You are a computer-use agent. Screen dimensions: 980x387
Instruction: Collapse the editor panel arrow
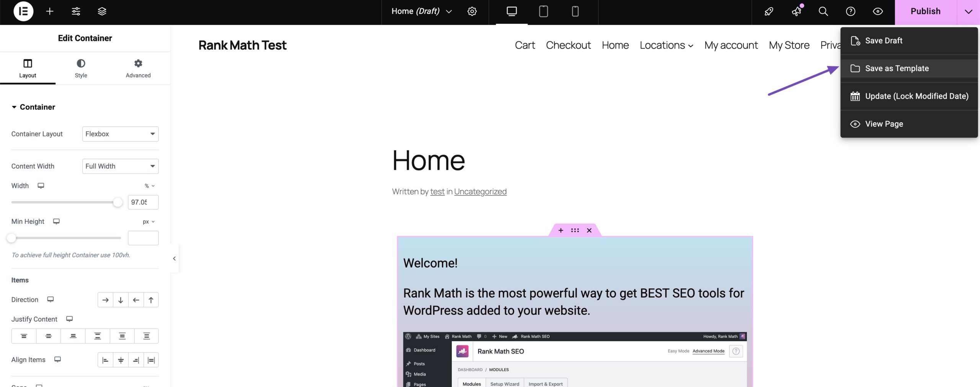(x=174, y=259)
